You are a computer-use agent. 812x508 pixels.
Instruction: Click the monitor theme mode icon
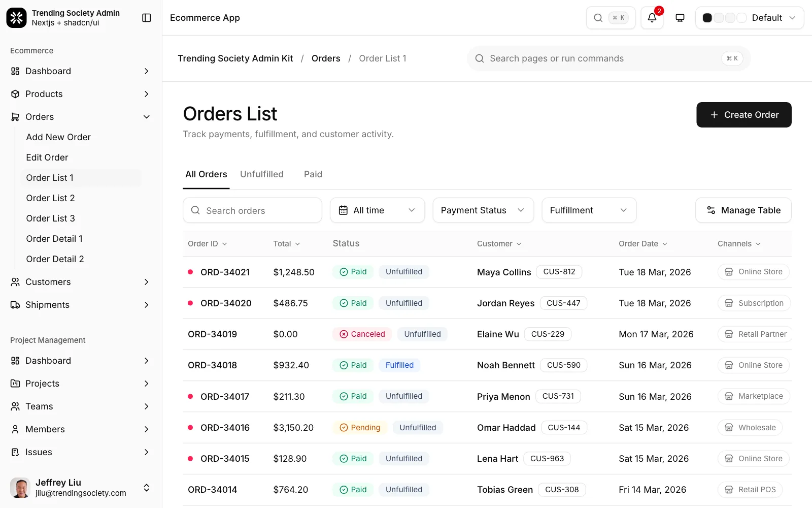pos(680,18)
